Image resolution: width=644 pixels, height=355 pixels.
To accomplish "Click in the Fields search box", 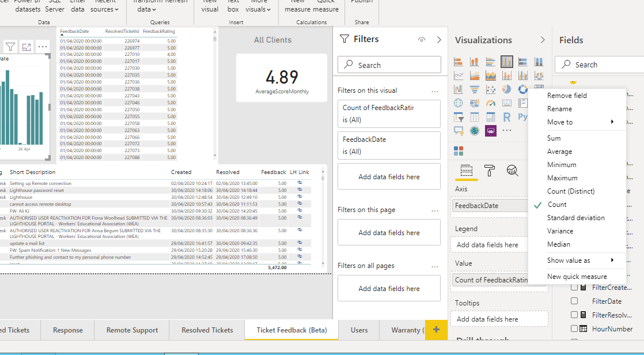I will pyautogui.click(x=599, y=65).
